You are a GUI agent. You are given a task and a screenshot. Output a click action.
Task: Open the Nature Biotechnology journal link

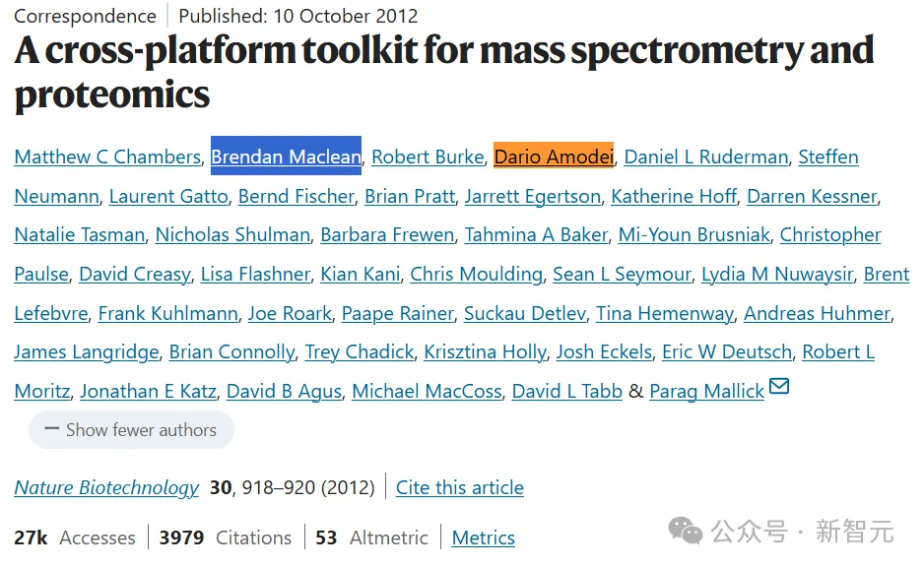[106, 487]
